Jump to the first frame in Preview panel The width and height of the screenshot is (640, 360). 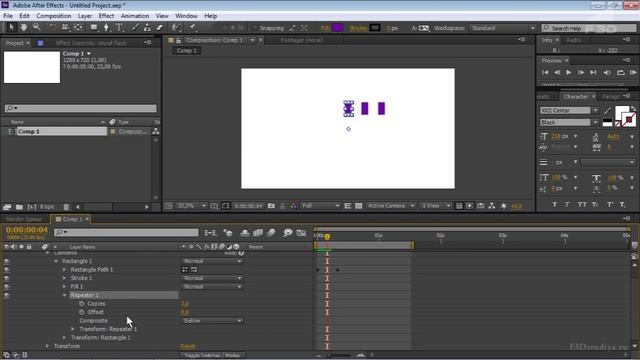tap(545, 72)
